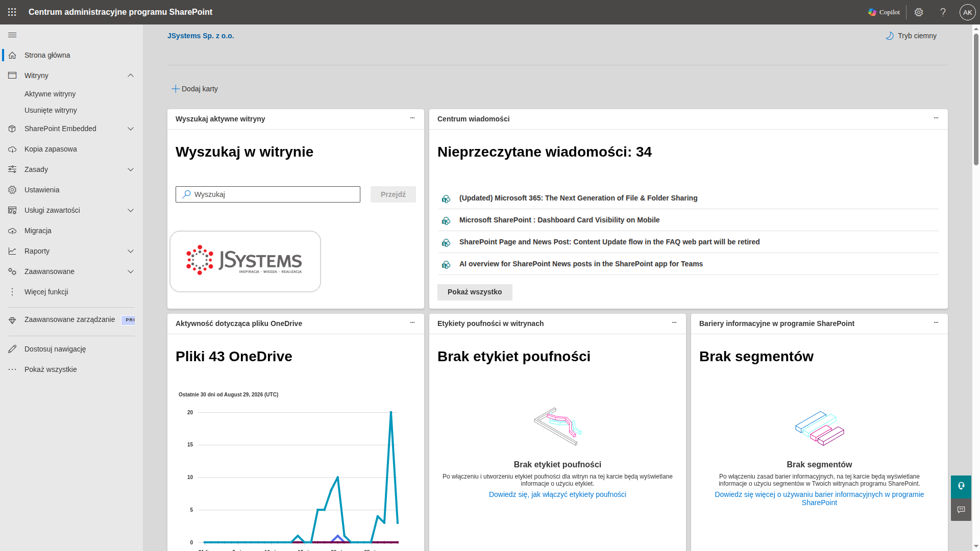Click Pokaż wszystko messages button
Viewport: 980px width, 551px height.
point(475,292)
